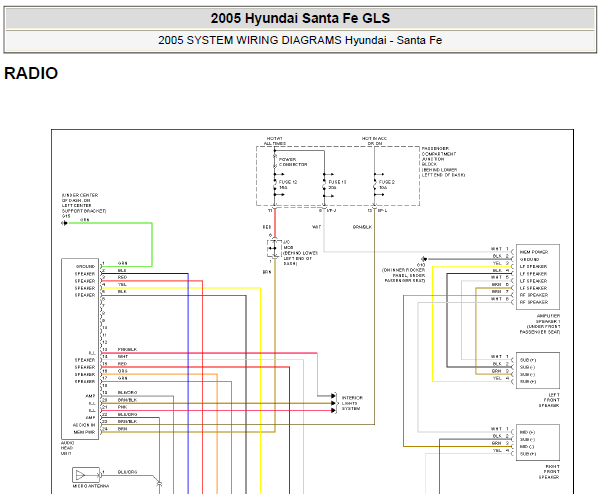Click the "BLU/ORG" label beside micro antenna

[127, 472]
